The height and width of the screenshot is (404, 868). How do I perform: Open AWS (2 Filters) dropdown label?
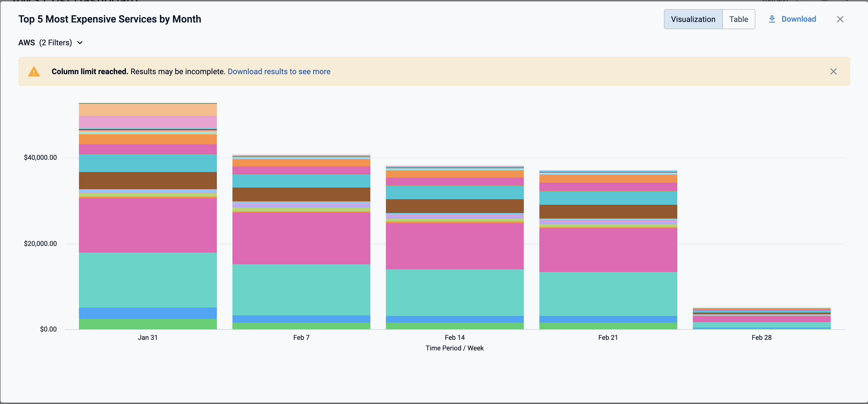[45, 43]
